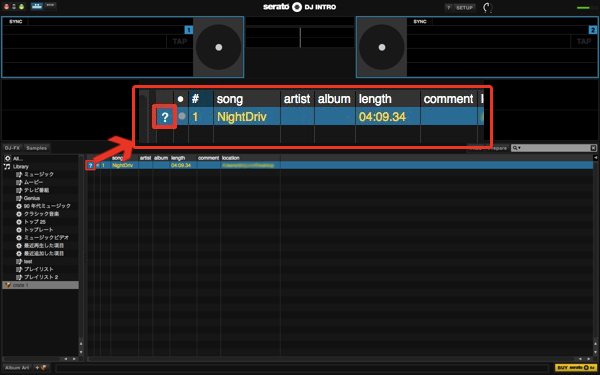Select the クラシック音楽 smart playlist
The image size is (600, 375).
pyautogui.click(x=41, y=214)
